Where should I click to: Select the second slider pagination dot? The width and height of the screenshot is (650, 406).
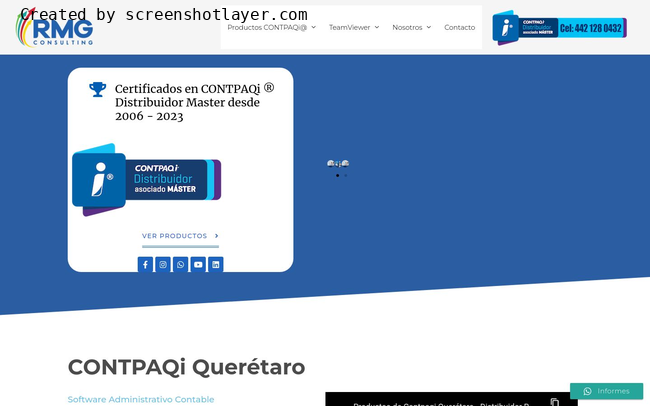coord(345,175)
